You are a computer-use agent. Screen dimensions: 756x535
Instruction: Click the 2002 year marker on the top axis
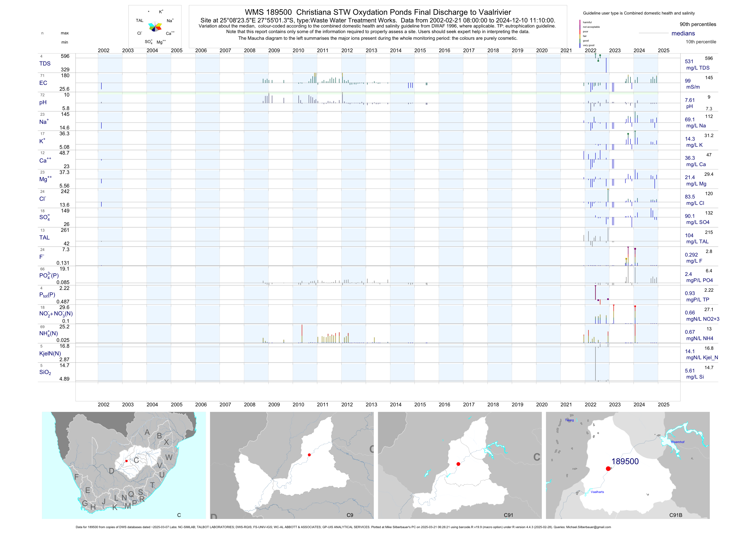pyautogui.click(x=103, y=50)
